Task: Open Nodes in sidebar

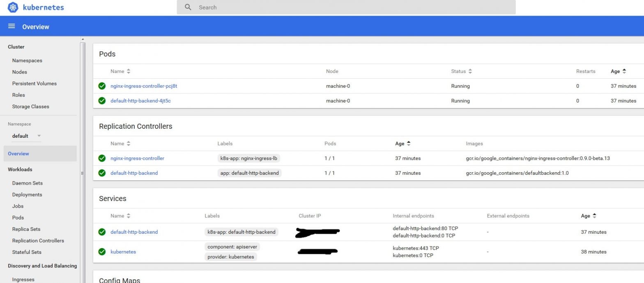Action: [19, 72]
